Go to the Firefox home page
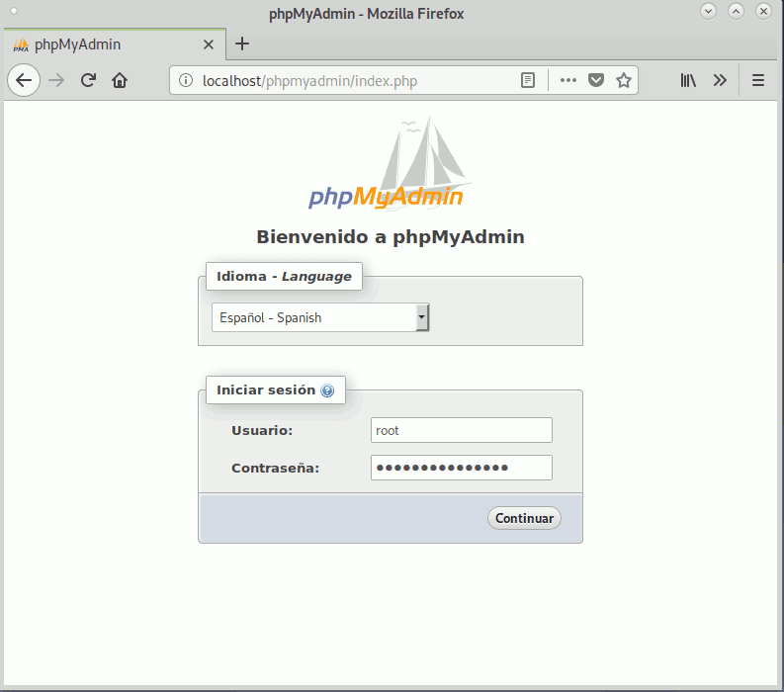The width and height of the screenshot is (784, 692). click(x=120, y=81)
